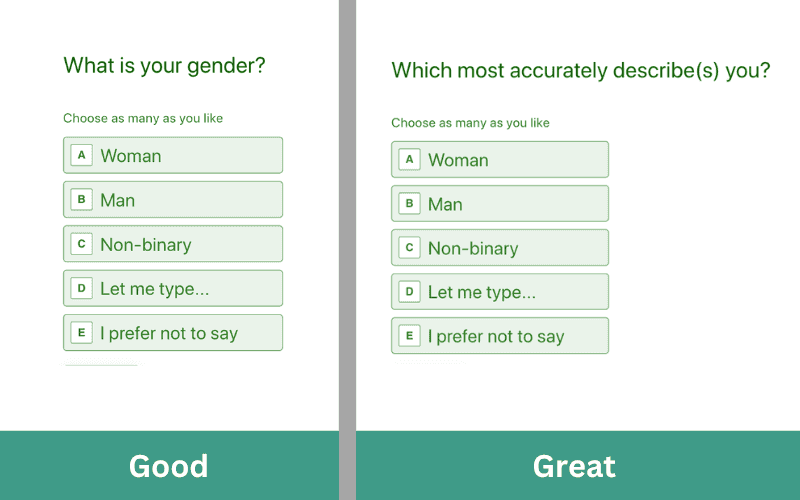
Task: Select 'I prefer not to say' on left
Action: [172, 333]
